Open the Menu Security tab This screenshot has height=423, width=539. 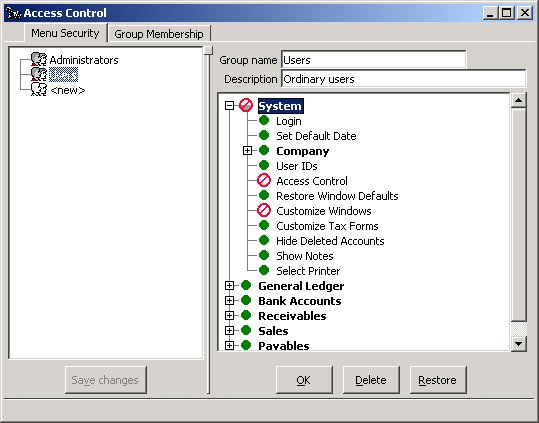tap(65, 33)
